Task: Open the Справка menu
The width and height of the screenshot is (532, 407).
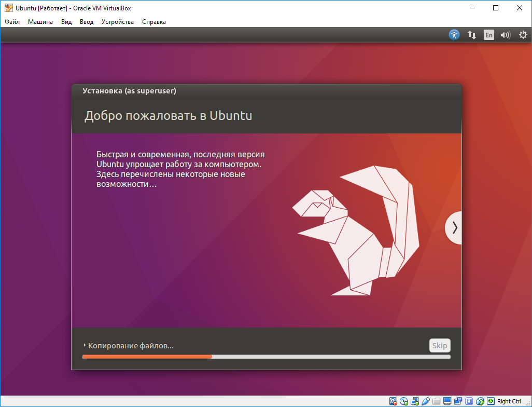Action: tap(153, 22)
